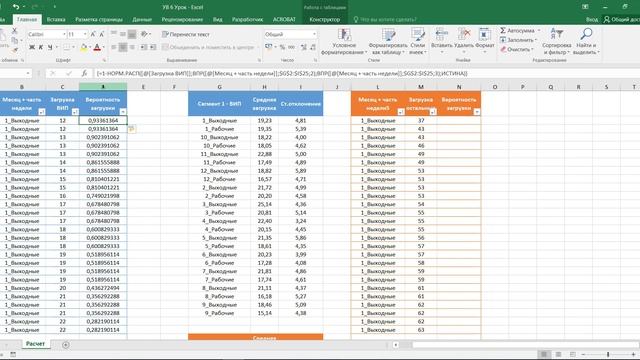Align text to the left

pos(113,47)
